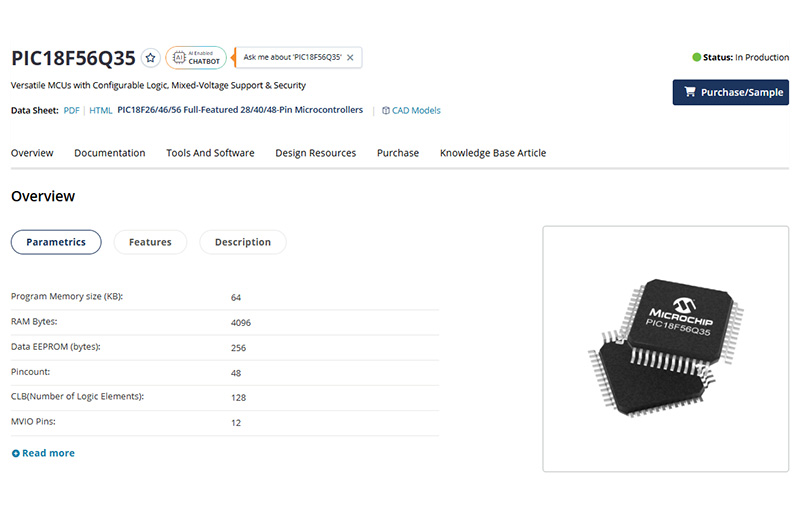The height and width of the screenshot is (521, 800).
Task: Click the PIC18F56Q35 chip product image
Action: pyautogui.click(x=666, y=349)
